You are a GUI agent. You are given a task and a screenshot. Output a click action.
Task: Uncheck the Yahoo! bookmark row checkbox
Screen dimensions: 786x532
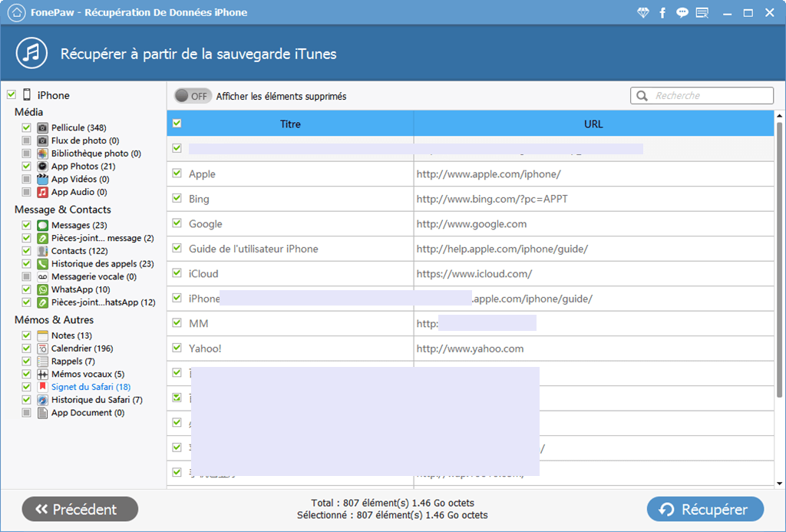[177, 348]
